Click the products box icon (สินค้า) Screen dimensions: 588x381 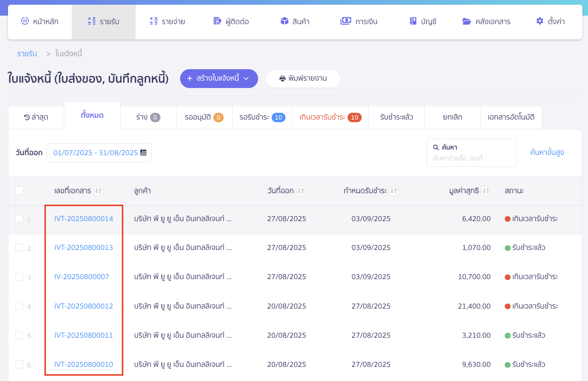[284, 21]
